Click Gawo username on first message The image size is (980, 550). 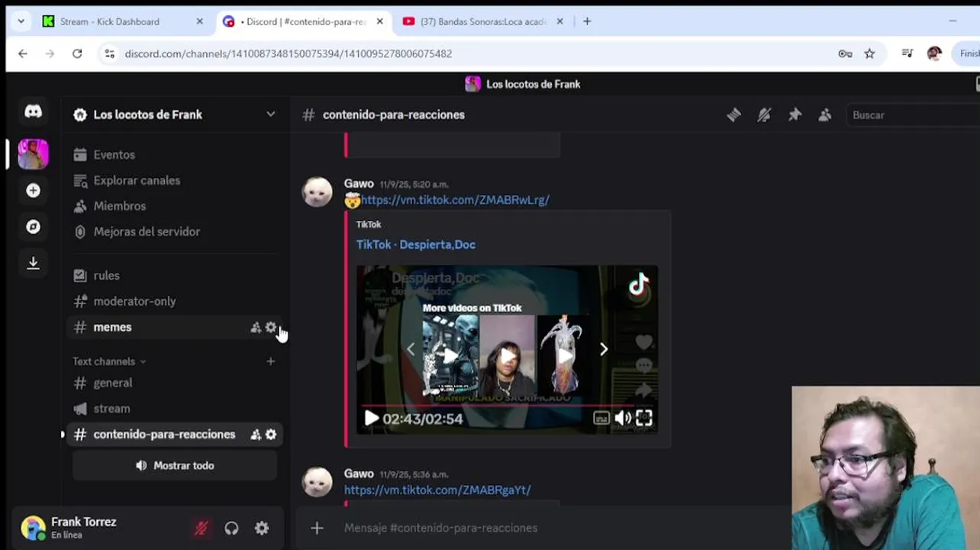[x=359, y=183]
